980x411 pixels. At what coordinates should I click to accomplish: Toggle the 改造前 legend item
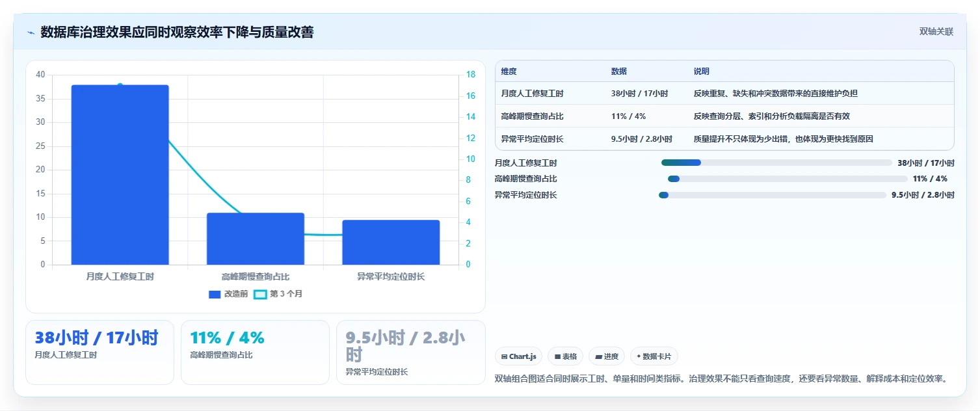click(x=228, y=294)
